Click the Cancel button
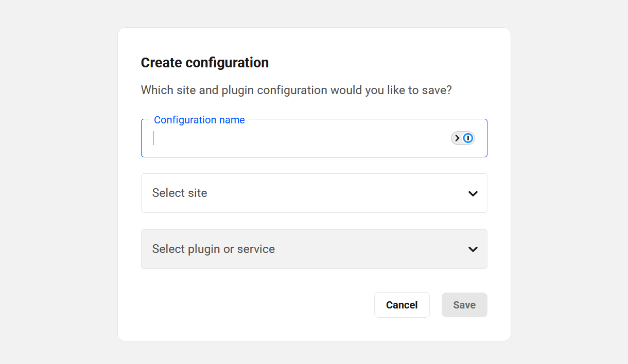 [402, 305]
